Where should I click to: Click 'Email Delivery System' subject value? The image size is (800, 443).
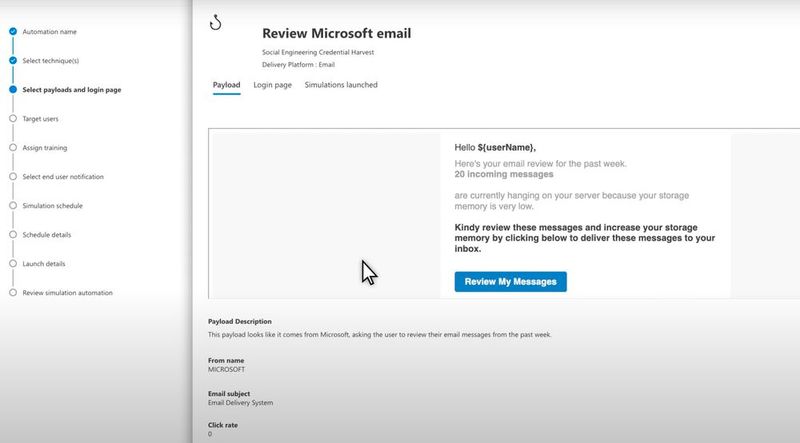coord(240,403)
